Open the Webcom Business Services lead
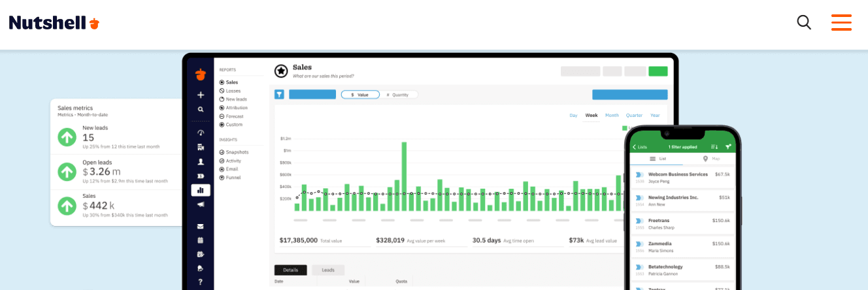This screenshot has width=868, height=290. coord(678,174)
